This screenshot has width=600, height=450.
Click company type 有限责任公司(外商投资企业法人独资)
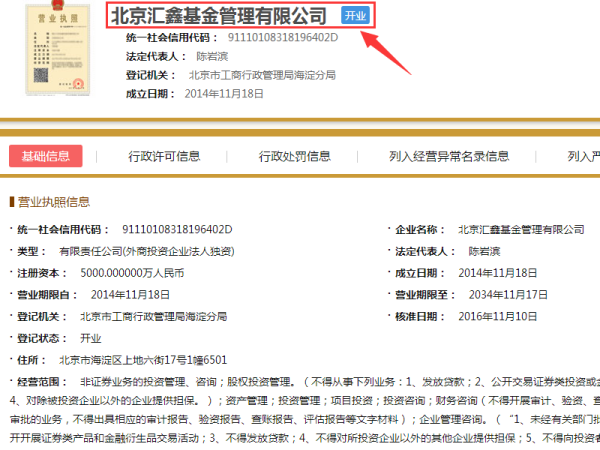[x=147, y=251]
